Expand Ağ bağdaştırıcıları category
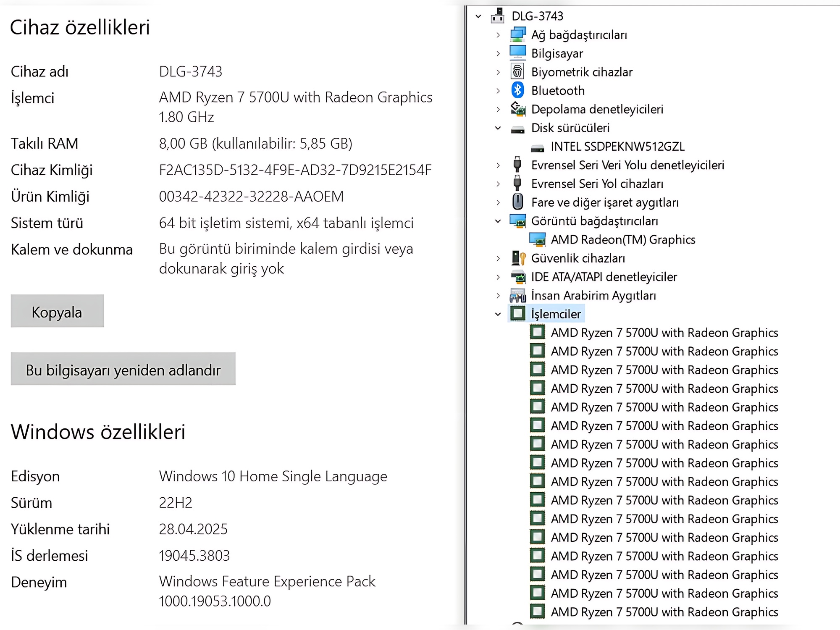Viewport: 840px width, 630px height. pos(498,35)
